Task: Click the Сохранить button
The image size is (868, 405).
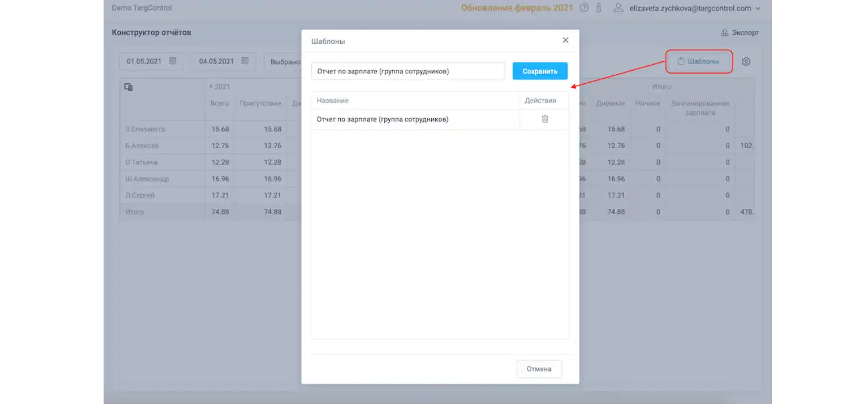Action: [x=540, y=71]
